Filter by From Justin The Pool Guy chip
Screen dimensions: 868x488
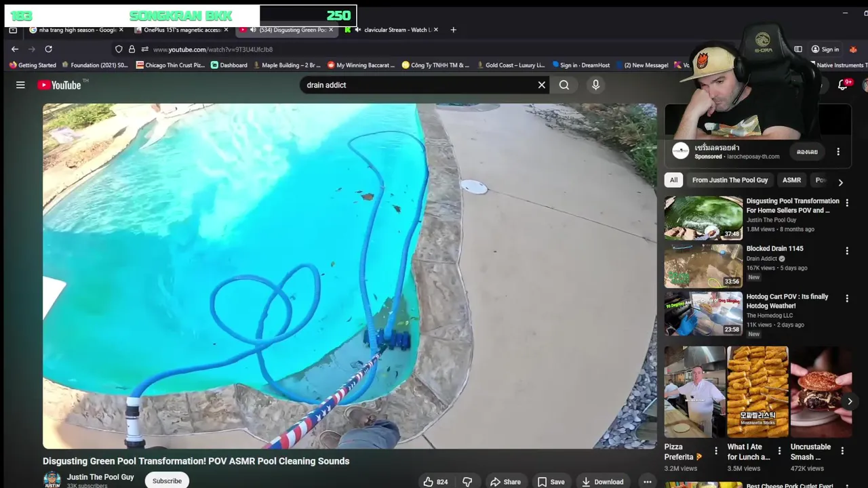pyautogui.click(x=730, y=180)
